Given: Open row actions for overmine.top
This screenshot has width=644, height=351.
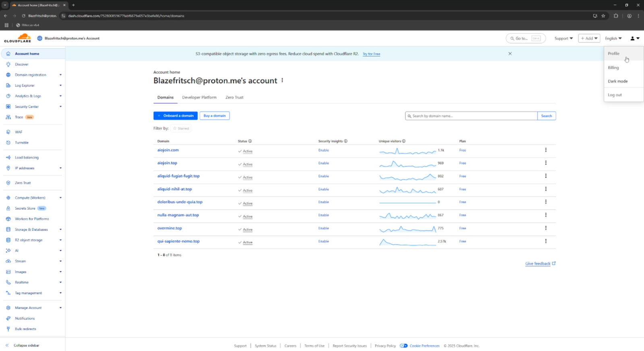Looking at the screenshot, I should (546, 228).
